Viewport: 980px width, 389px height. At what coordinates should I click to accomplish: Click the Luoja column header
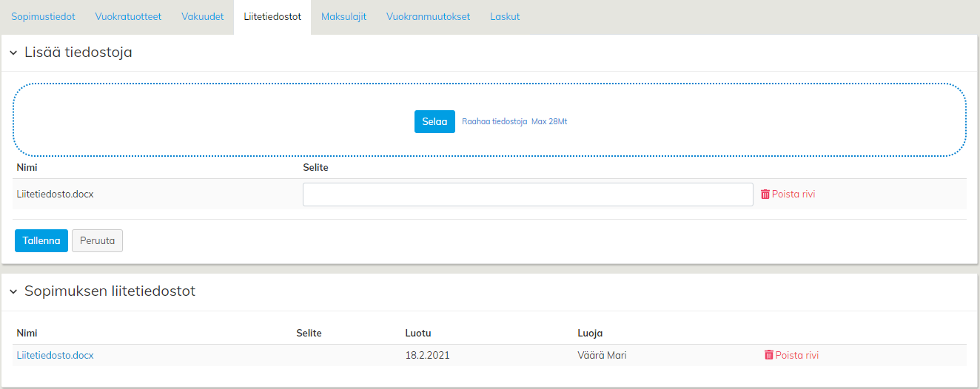590,333
